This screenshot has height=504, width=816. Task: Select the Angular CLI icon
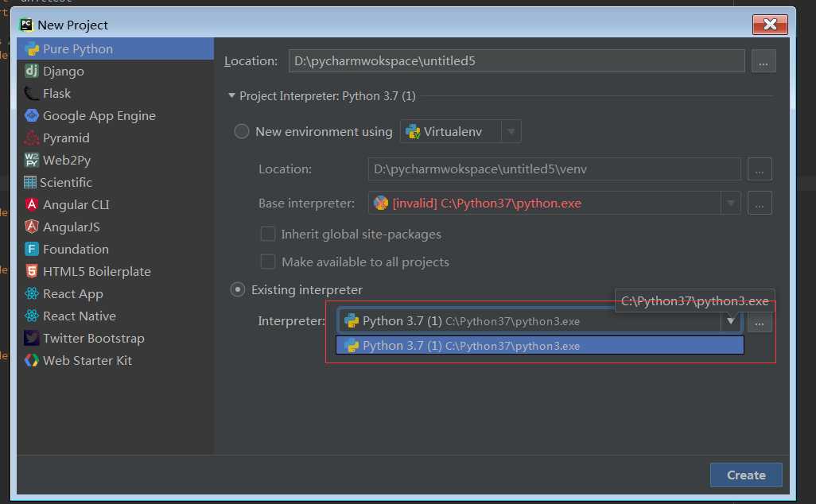pos(31,204)
